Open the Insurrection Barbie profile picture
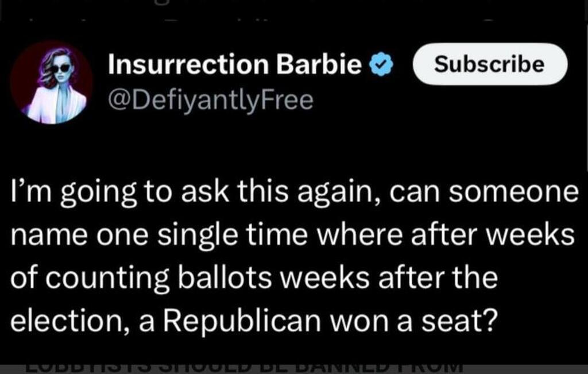The width and height of the screenshot is (588, 374). tap(52, 84)
